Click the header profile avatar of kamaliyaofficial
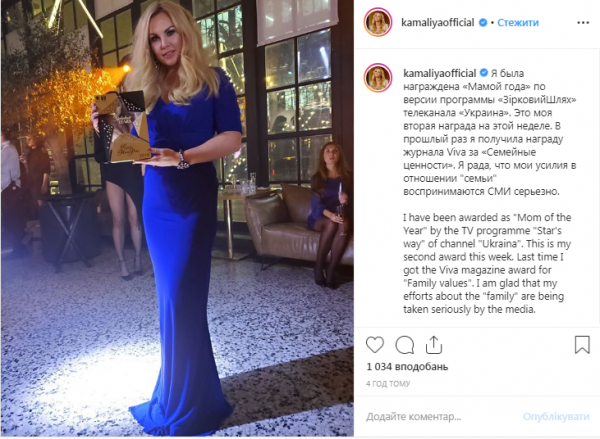The image size is (600, 439). pos(378,23)
